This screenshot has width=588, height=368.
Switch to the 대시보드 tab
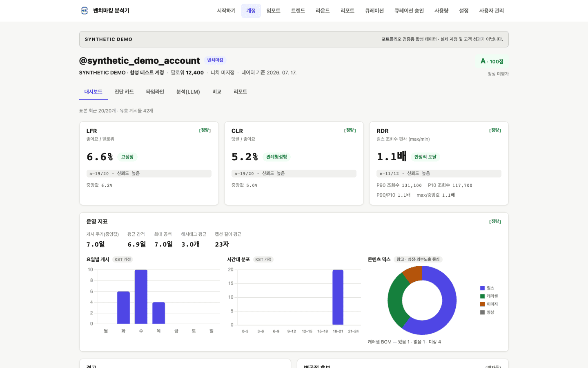[x=94, y=92]
